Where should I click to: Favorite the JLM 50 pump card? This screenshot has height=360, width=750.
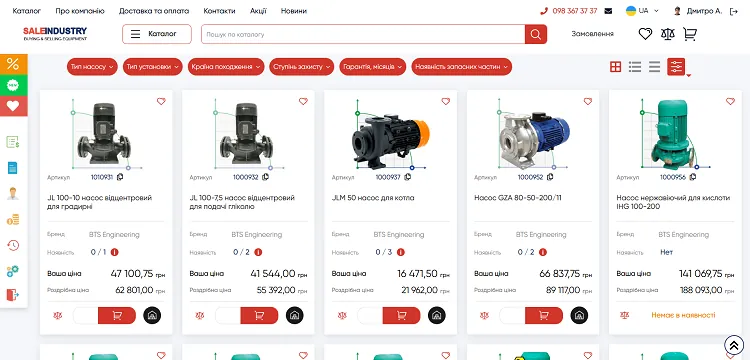446,101
